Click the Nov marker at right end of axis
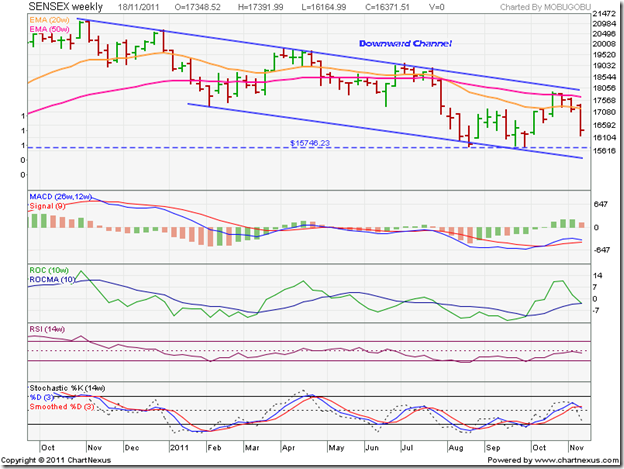The height and width of the screenshot is (469, 624). tap(576, 448)
